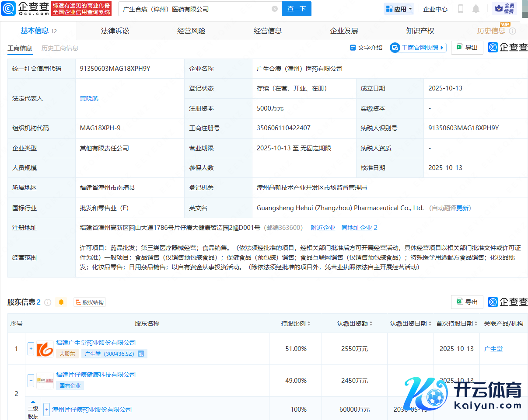Click into the company name search field
This screenshot has width=528, height=420.
[192, 9]
